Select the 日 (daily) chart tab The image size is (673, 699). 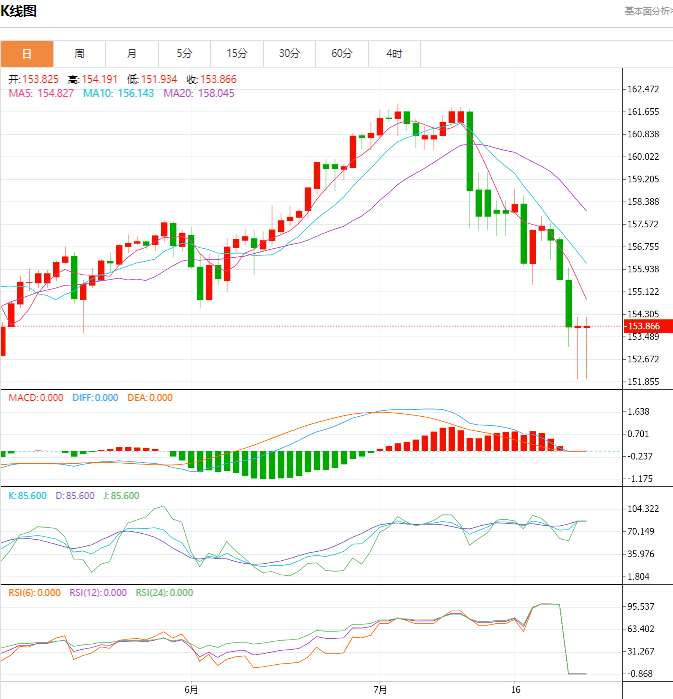tap(26, 54)
